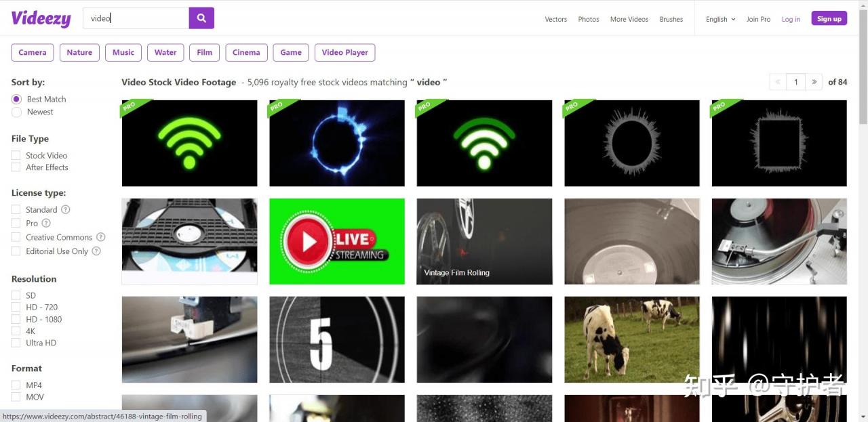
Task: Open the turntable tonearm thumbnail
Action: click(779, 241)
